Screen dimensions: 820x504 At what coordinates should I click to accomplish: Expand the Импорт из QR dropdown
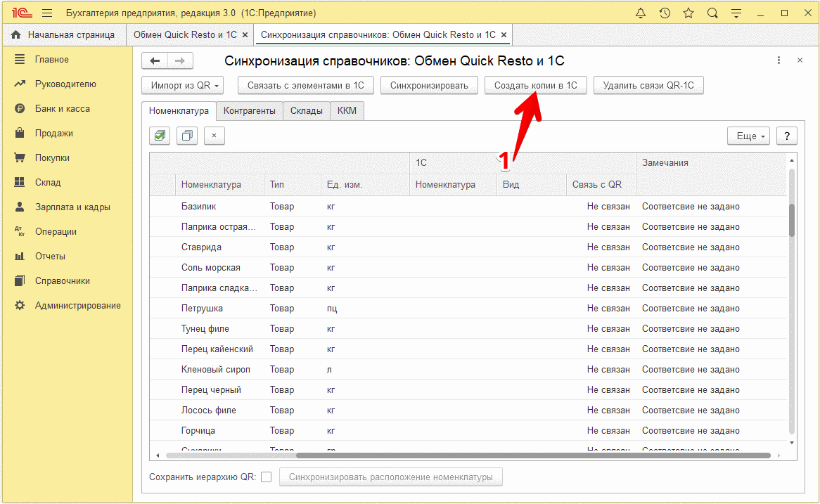click(x=183, y=85)
